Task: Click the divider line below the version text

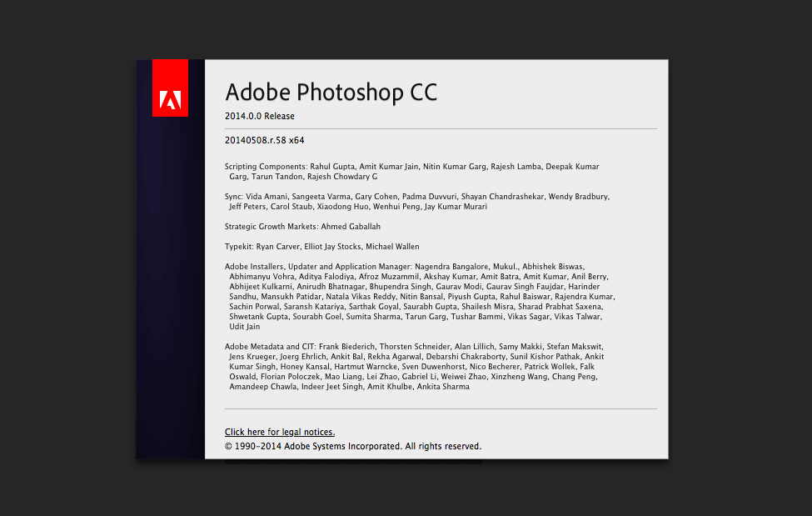Action: pos(441,129)
